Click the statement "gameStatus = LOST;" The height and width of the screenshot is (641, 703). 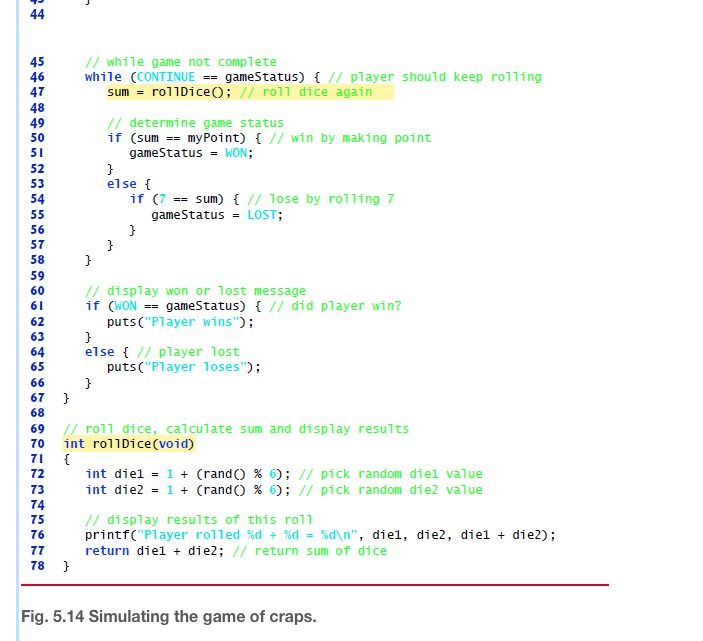point(217,215)
